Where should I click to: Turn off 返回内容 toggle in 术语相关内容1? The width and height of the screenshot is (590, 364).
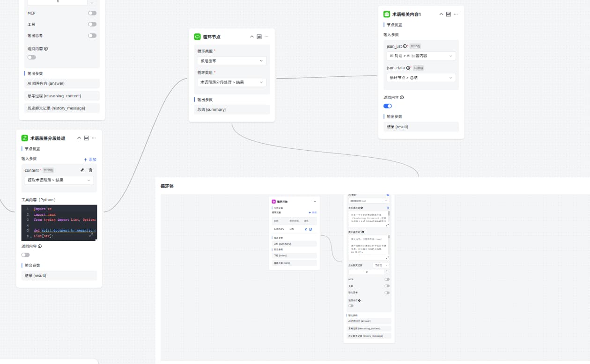tap(388, 106)
